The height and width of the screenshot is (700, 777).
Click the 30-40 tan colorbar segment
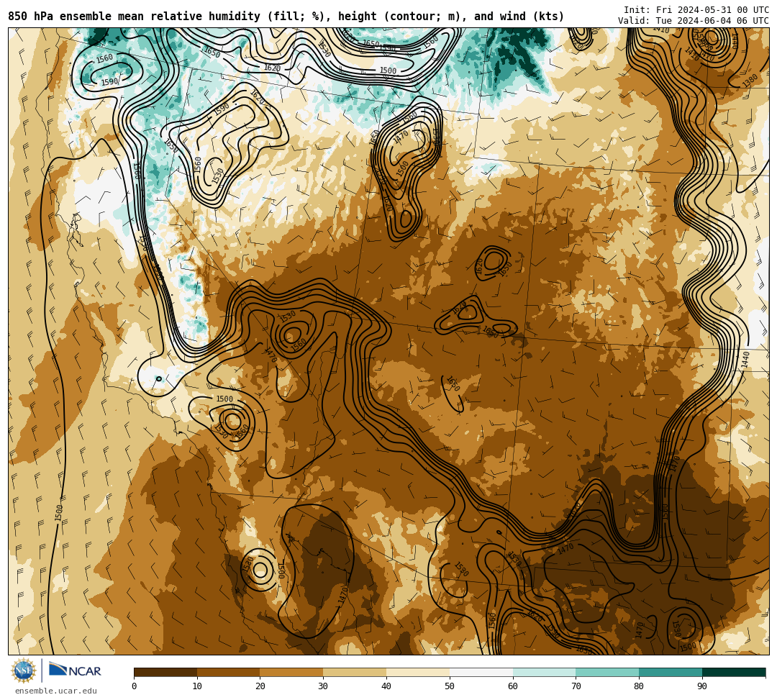point(355,672)
